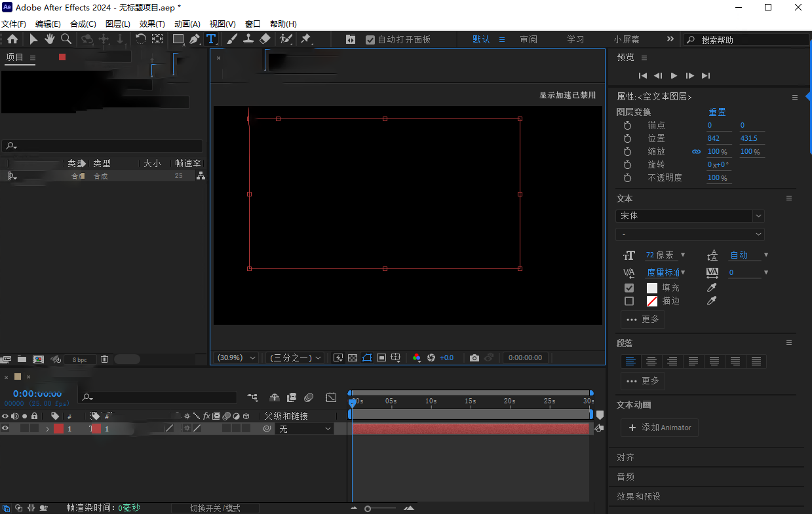This screenshot has height=514, width=812.
Task: Uncheck the fill checkbox
Action: [x=629, y=287]
